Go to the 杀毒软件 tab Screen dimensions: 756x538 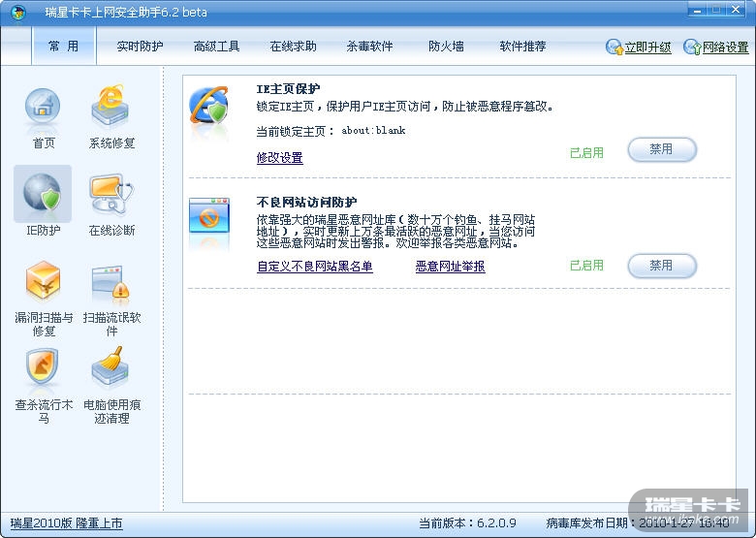click(x=370, y=47)
